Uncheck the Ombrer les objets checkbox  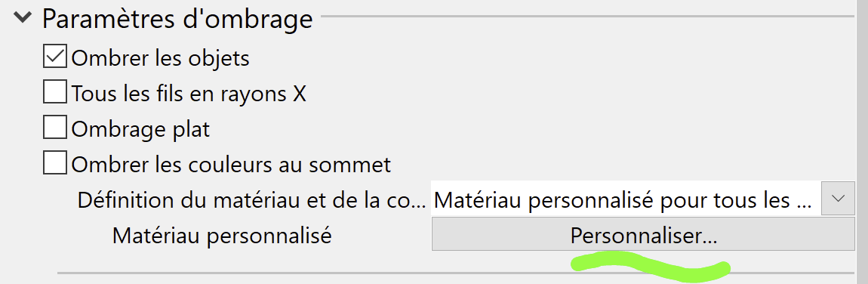pos(55,57)
